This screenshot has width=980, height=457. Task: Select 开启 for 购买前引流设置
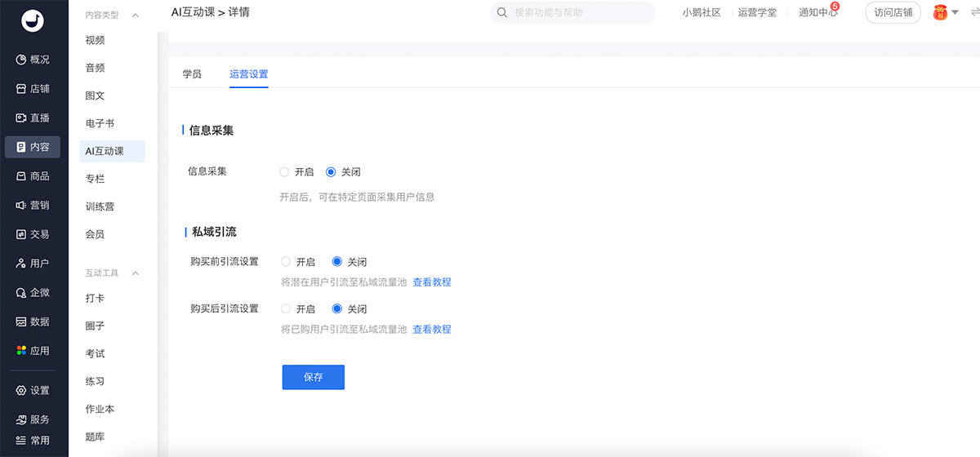[285, 262]
